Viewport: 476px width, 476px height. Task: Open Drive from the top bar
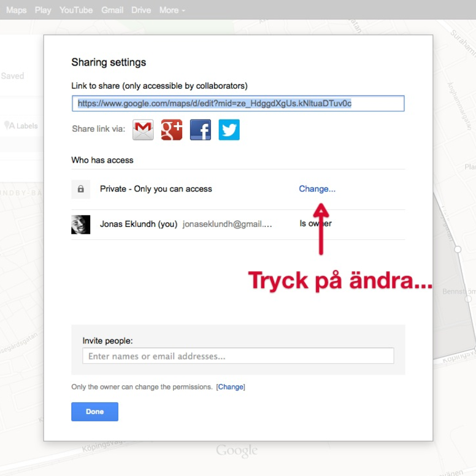click(141, 10)
